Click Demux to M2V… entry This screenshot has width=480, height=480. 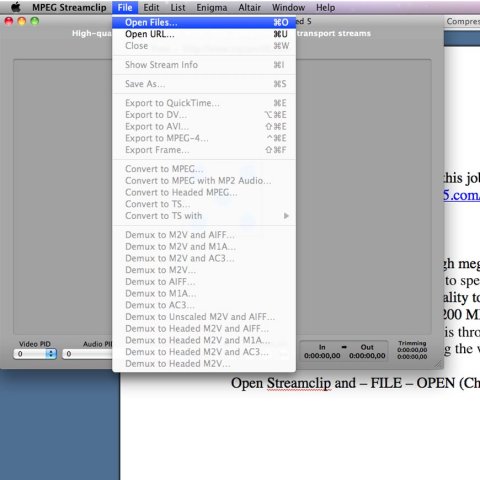(x=204, y=270)
